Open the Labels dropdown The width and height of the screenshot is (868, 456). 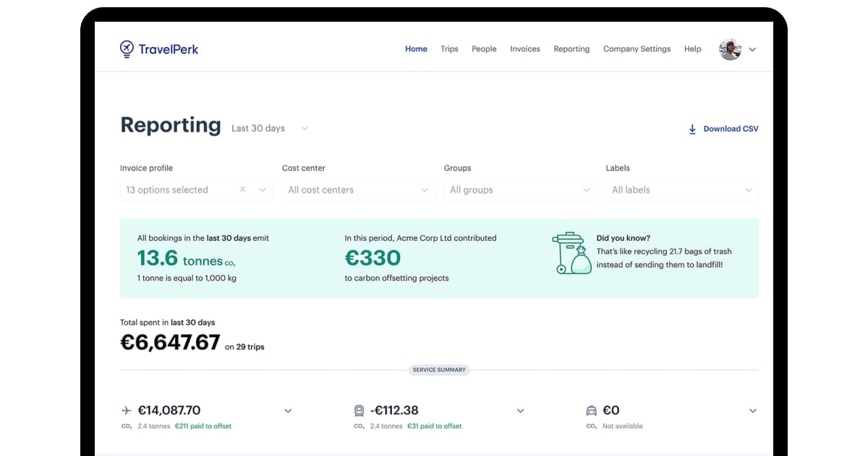coord(682,190)
